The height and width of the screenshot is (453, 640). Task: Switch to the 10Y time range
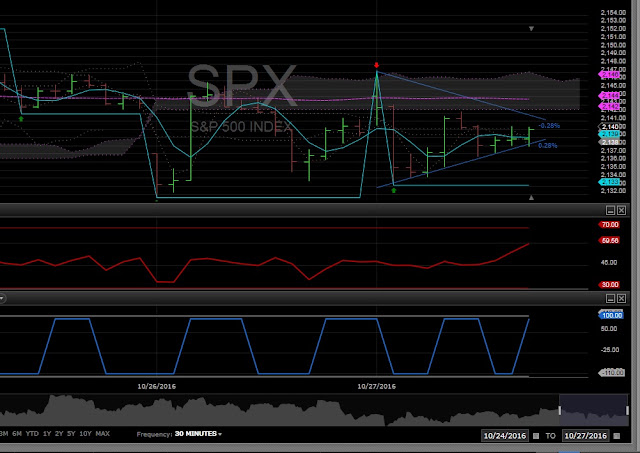tap(85, 434)
